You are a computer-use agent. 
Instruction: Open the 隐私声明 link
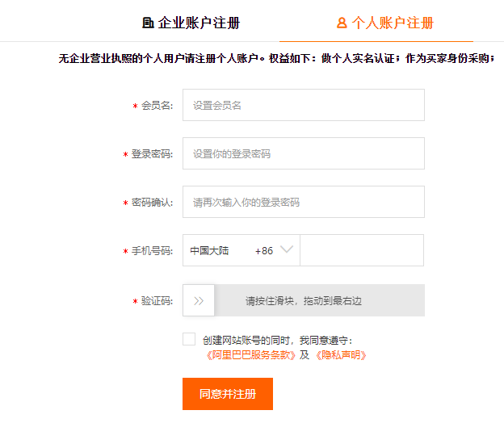(340, 354)
